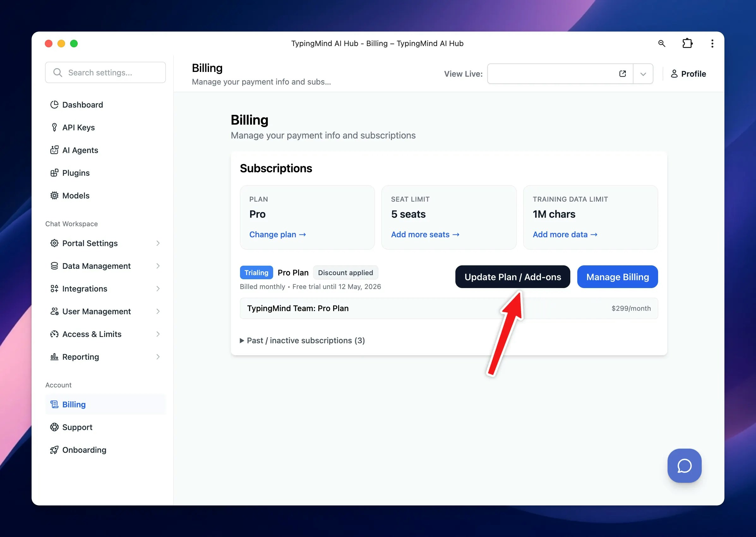Click the TypingMind Team: Pro Plan row
The width and height of the screenshot is (756, 537).
449,309
